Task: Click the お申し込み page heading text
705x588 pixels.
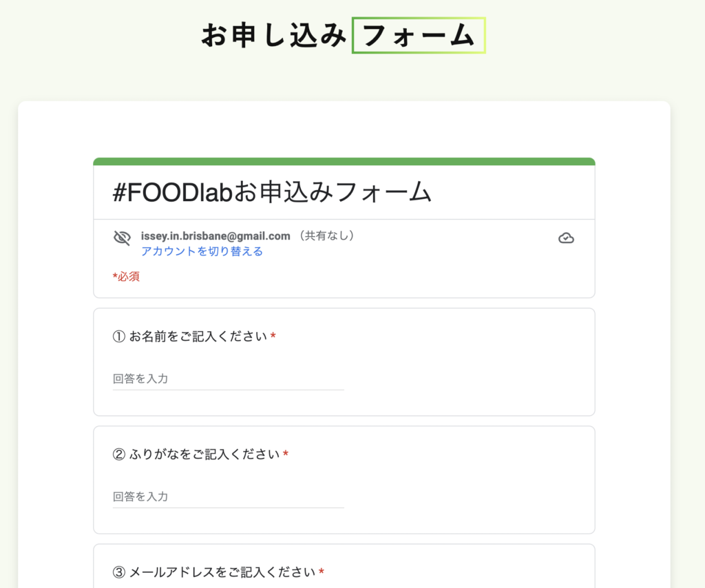Action: [x=273, y=36]
